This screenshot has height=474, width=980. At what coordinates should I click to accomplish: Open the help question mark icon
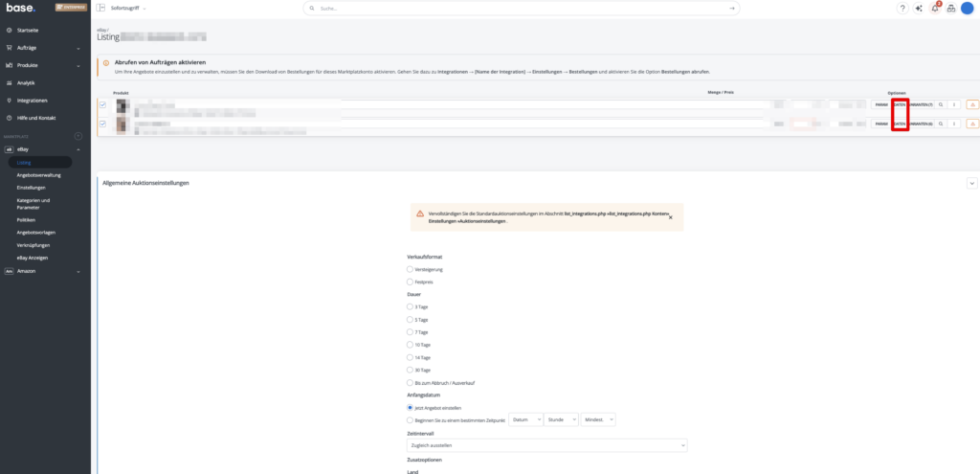902,8
